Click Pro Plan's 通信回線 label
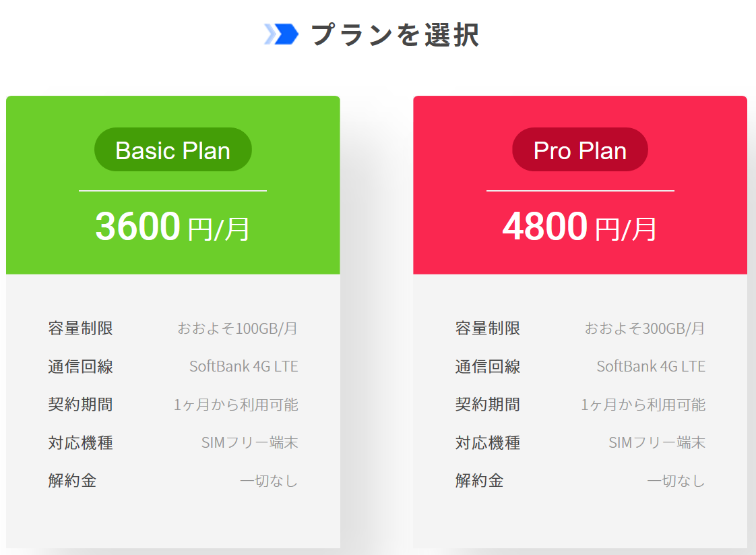Screen dimensions: 756x555 point(488,367)
